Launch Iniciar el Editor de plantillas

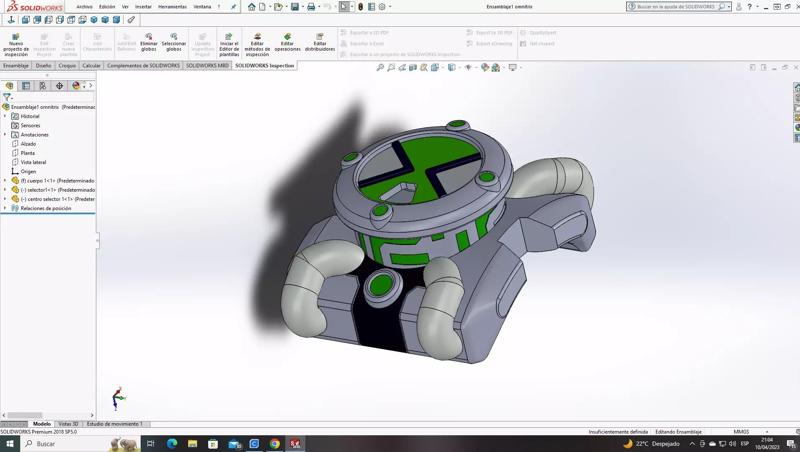click(x=229, y=36)
